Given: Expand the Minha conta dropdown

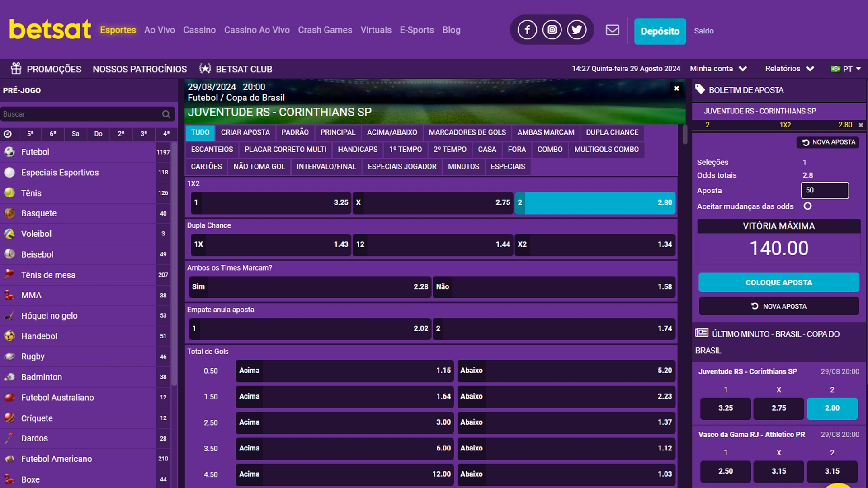Looking at the screenshot, I should pyautogui.click(x=718, y=69).
